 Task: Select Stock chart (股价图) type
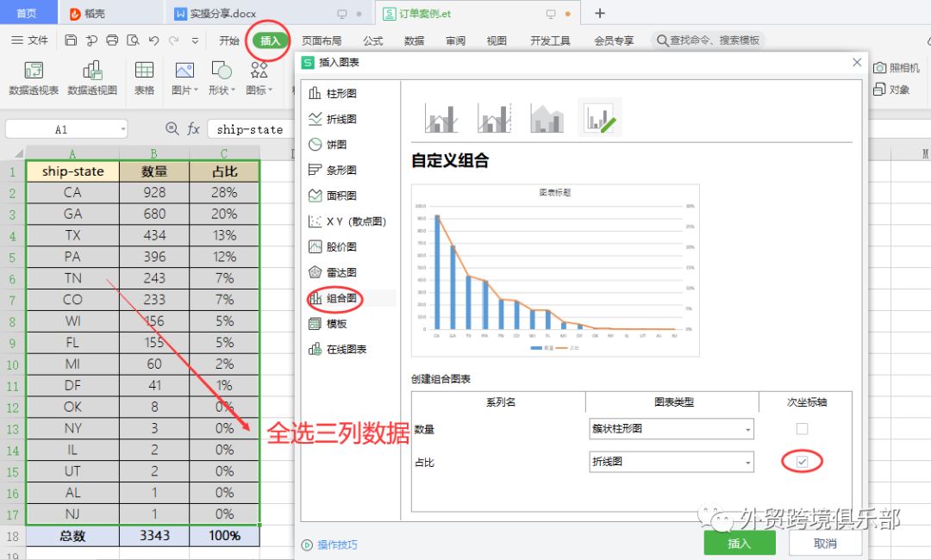[x=333, y=246]
